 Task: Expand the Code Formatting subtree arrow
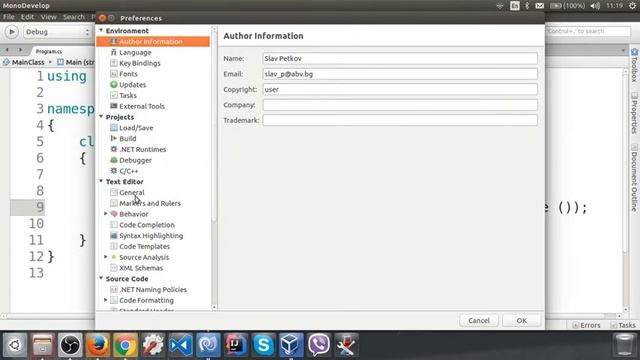tap(106, 300)
